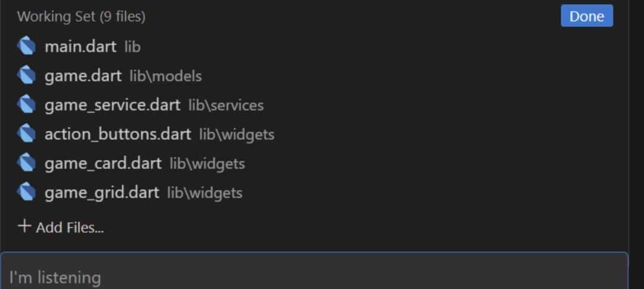Click the Working Set (9 files) header
The height and width of the screenshot is (289, 644).
(x=81, y=17)
